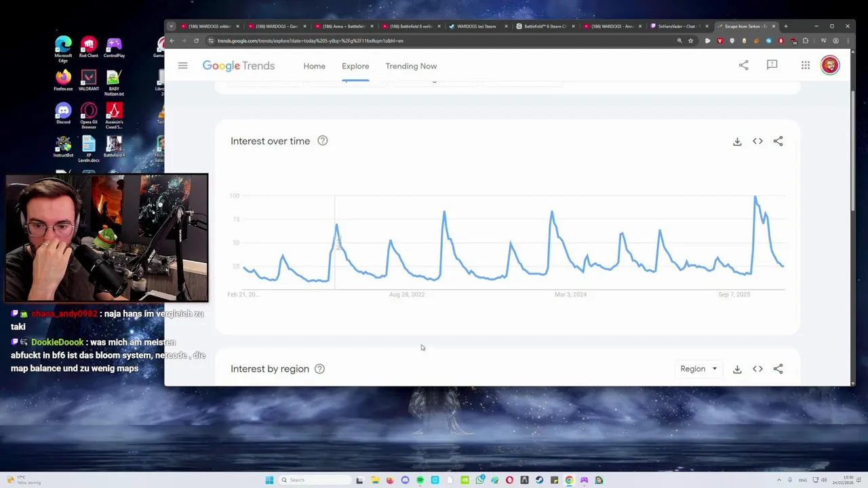Click the page vertical scrollbar

click(852, 149)
